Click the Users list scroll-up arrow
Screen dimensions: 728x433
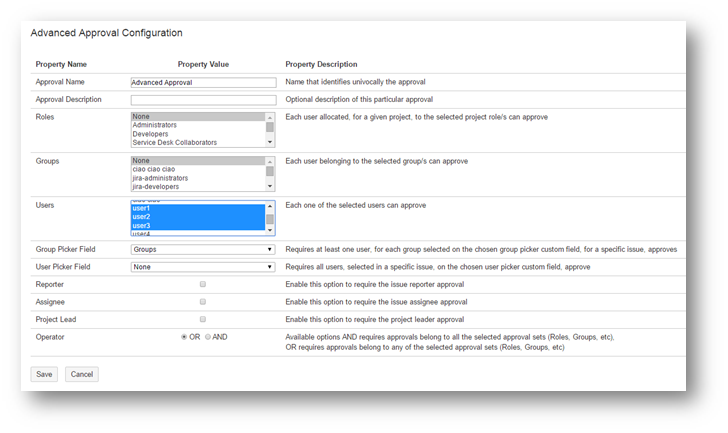click(x=270, y=205)
